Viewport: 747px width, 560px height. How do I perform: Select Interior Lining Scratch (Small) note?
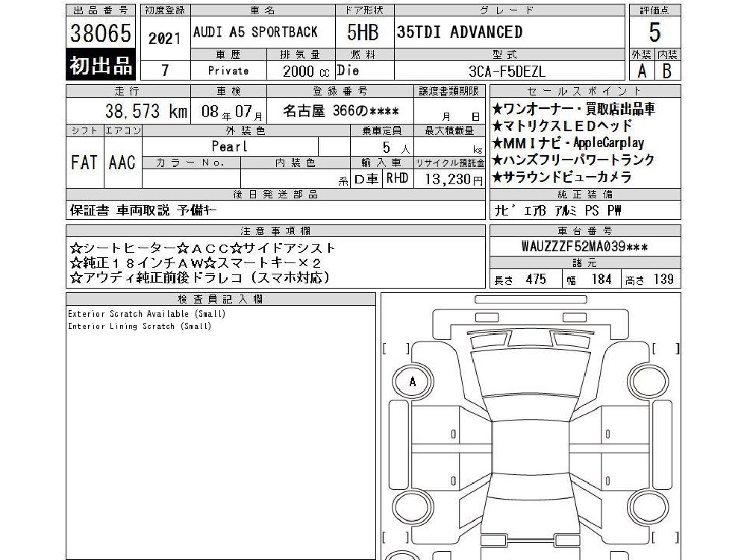(140, 326)
